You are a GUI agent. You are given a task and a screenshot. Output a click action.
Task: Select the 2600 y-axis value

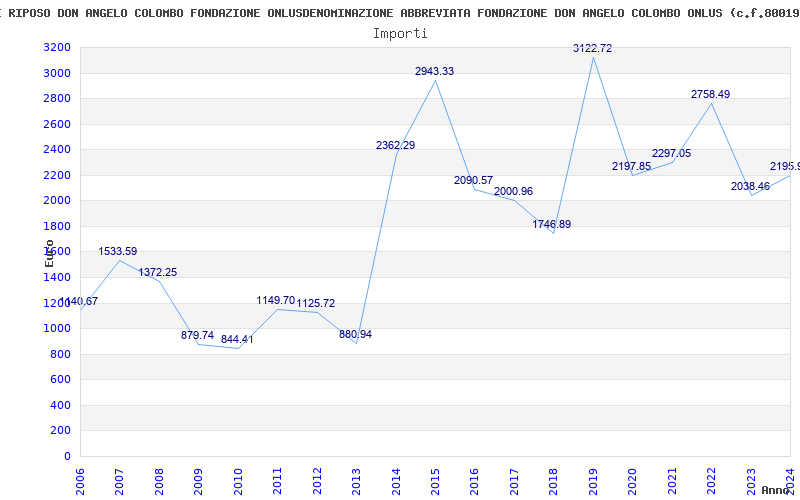click(x=57, y=124)
